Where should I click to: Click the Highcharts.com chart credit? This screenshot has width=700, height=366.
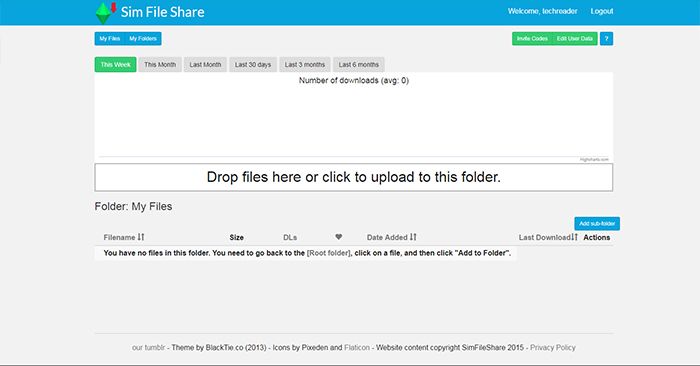[x=594, y=159]
